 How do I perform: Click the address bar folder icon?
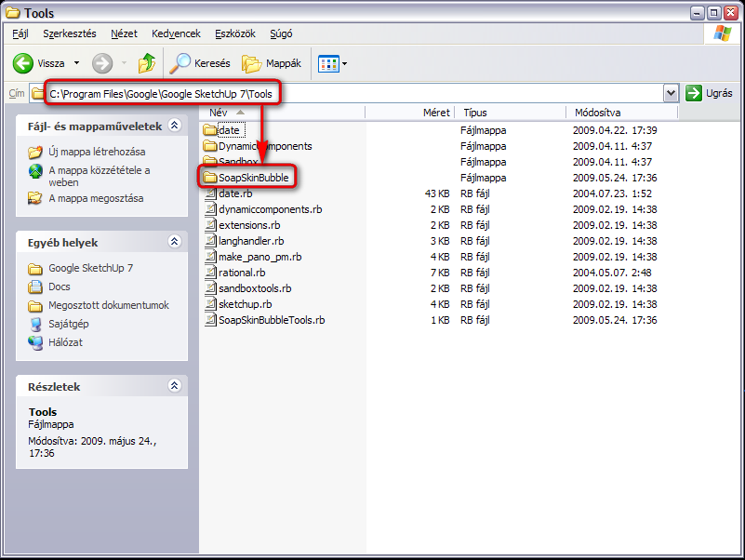point(37,94)
